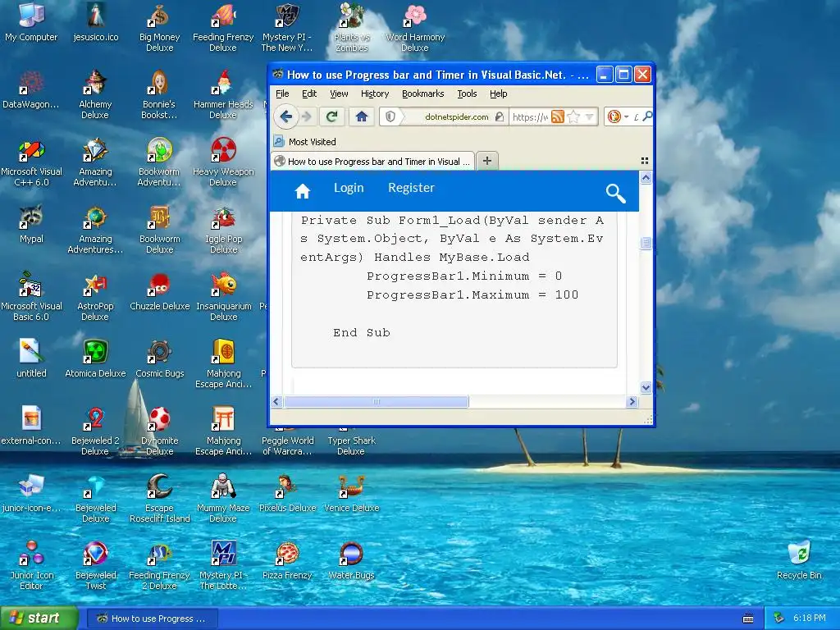Go back using the browser back arrow
840x630 pixels.
tap(286, 116)
